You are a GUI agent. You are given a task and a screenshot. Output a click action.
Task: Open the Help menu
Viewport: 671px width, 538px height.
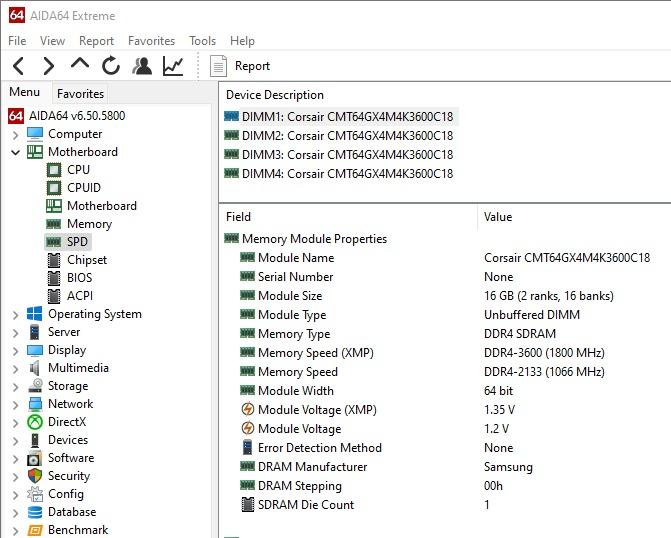coord(242,41)
